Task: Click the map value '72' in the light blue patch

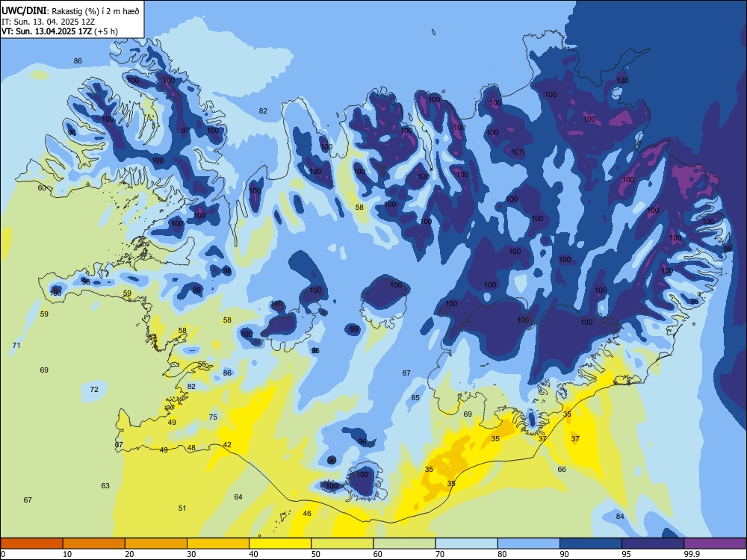Action: (x=94, y=390)
